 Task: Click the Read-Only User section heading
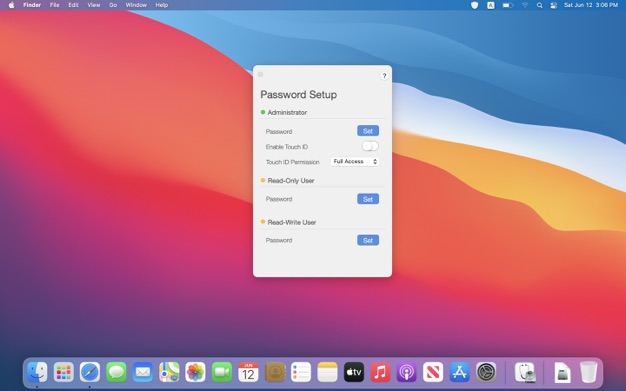291,181
